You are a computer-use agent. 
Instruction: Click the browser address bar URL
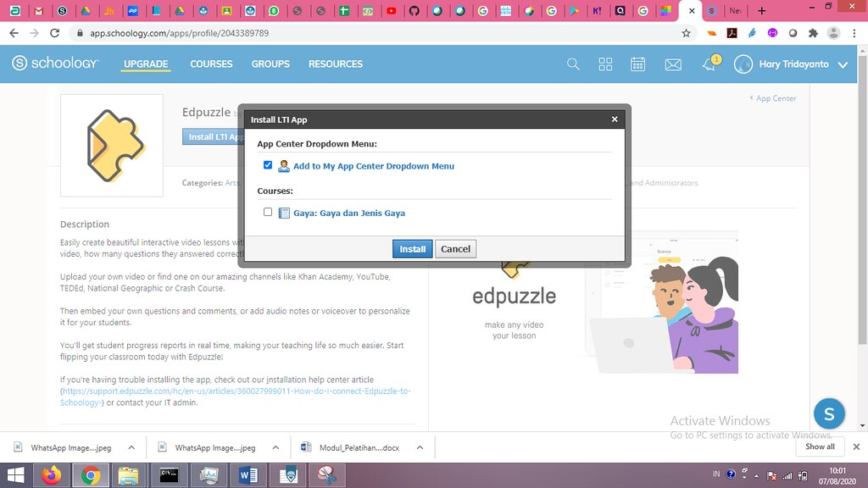pos(180,33)
